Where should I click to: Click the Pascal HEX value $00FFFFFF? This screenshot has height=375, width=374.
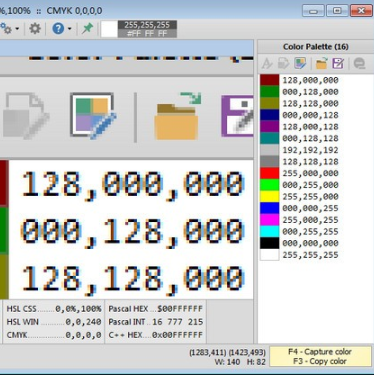[x=180, y=309]
